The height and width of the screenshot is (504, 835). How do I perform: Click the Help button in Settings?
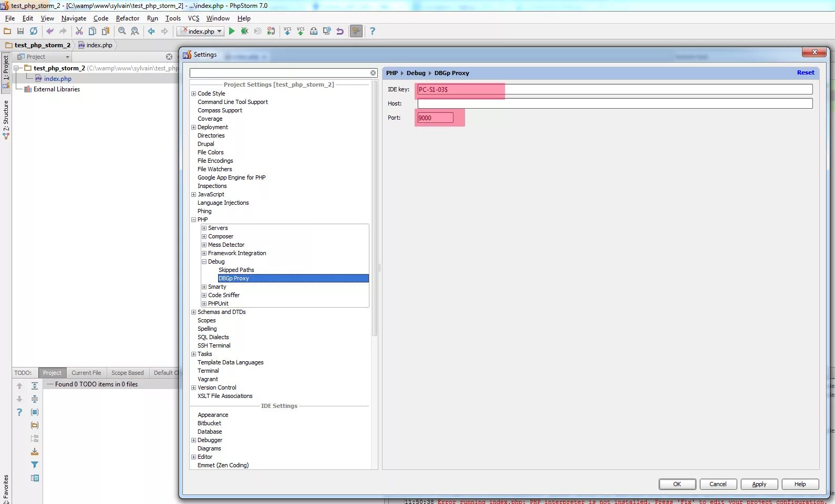(800, 484)
